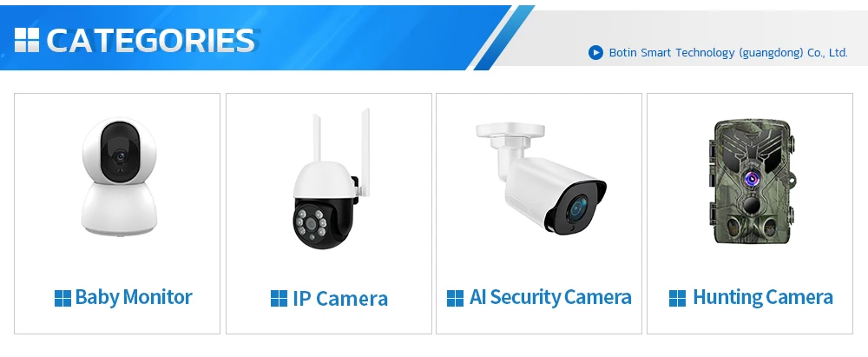The width and height of the screenshot is (868, 357).
Task: Click the grid icon beside Hunting Camera
Action: point(678,298)
